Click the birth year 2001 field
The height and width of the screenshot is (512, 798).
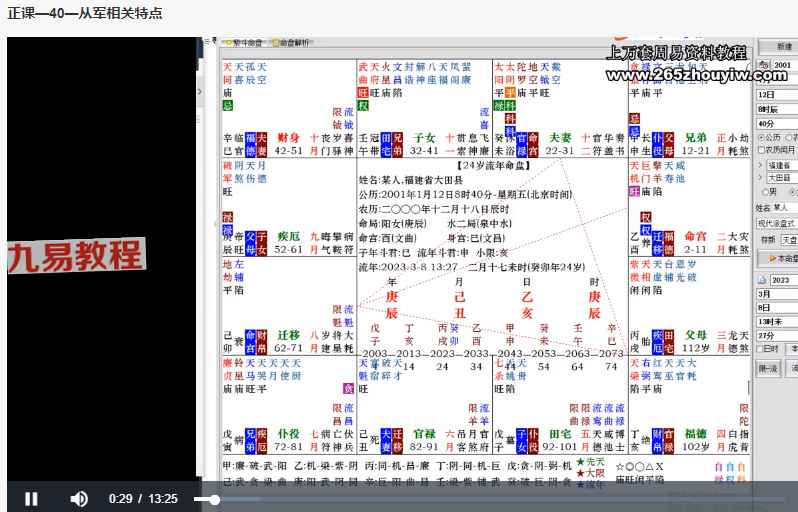[782, 65]
